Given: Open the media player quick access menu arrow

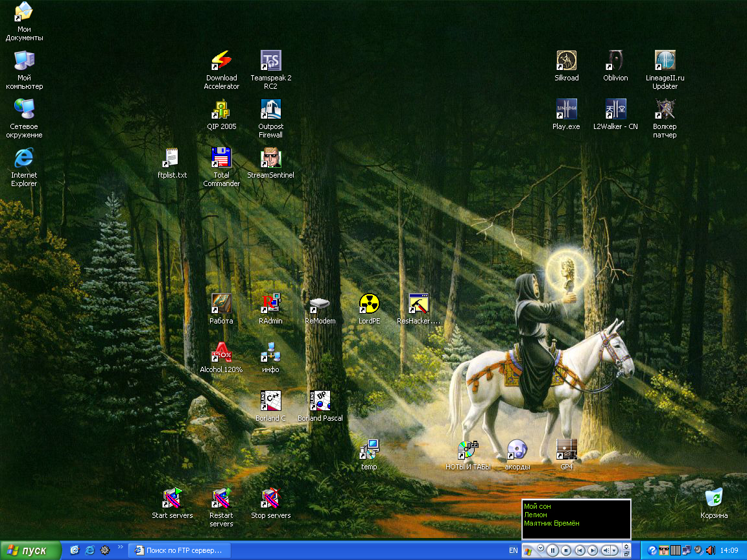Looking at the screenshot, I should 540,548.
